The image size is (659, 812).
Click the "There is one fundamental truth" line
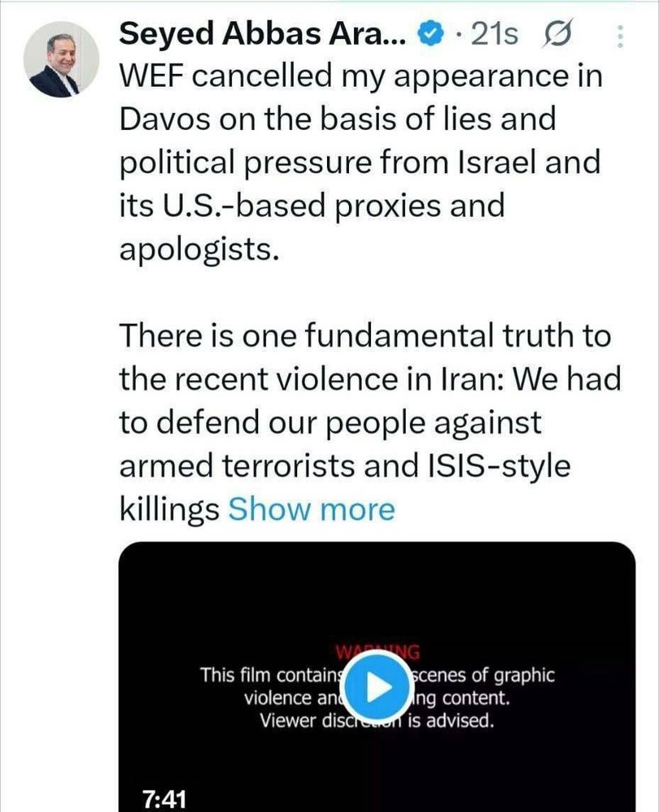point(364,335)
